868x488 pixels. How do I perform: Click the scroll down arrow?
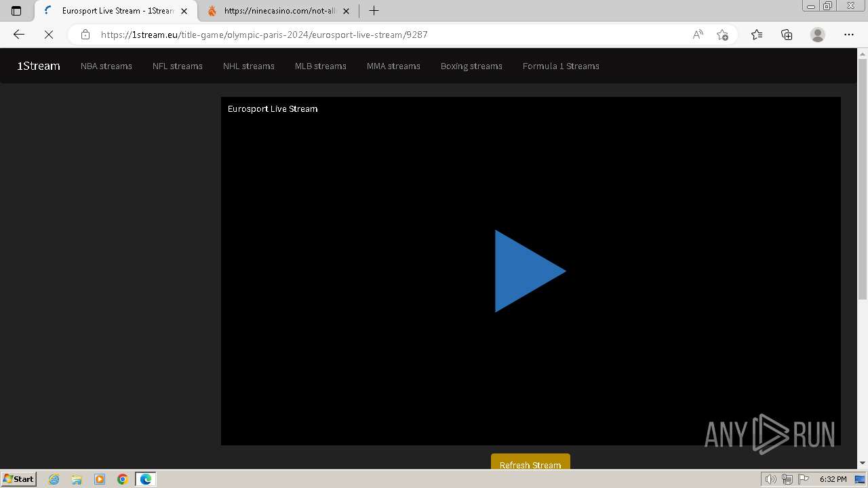(863, 463)
